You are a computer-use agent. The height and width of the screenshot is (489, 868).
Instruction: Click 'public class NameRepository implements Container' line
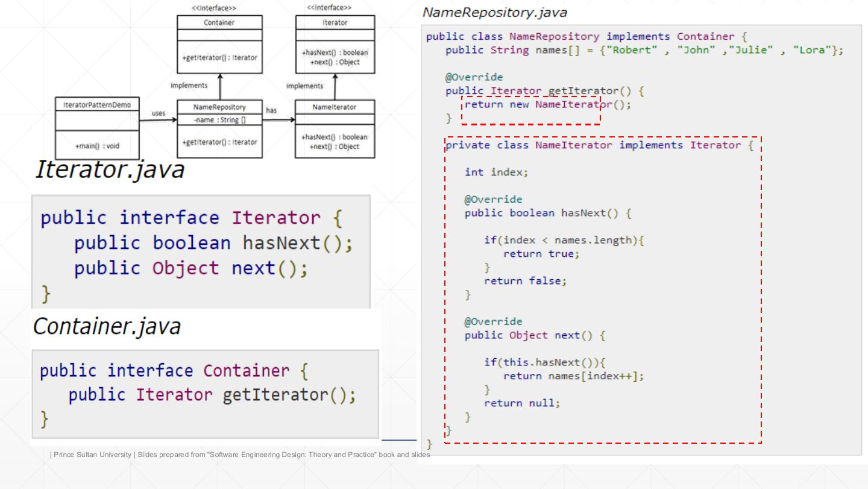click(x=588, y=36)
